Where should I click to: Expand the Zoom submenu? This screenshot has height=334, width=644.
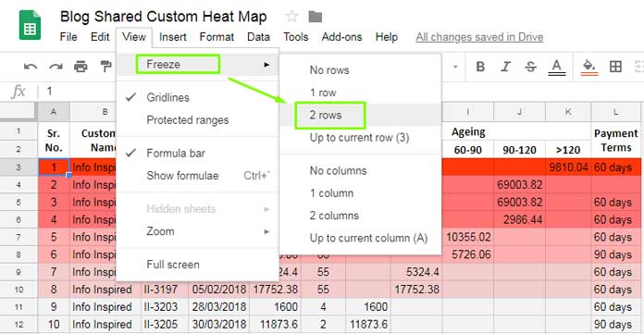pos(198,231)
